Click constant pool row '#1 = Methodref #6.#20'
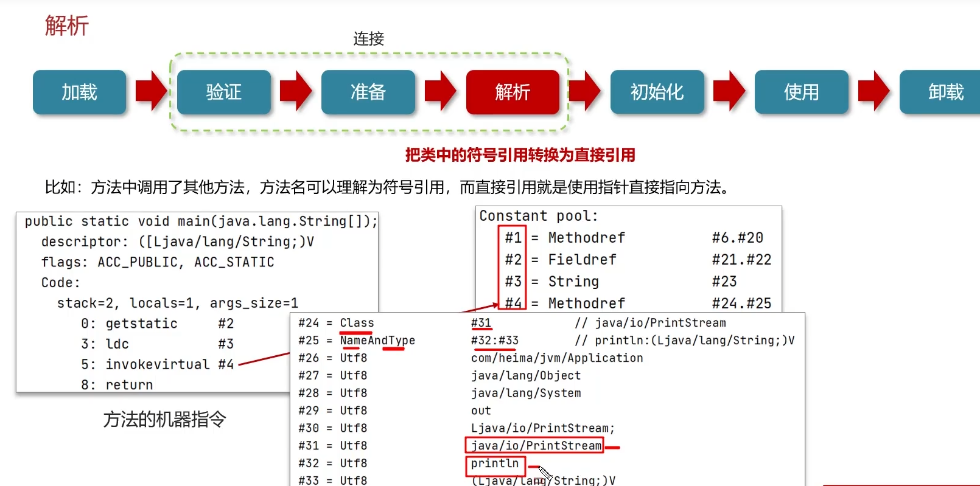Screen dimensions: 980x486 [634, 238]
